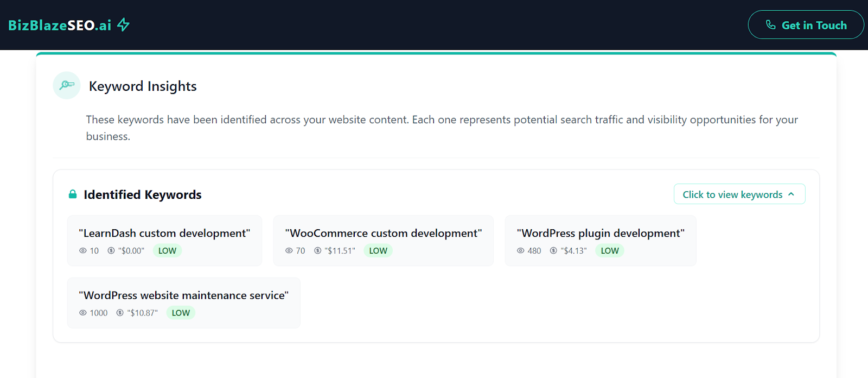The width and height of the screenshot is (868, 378).
Task: Click the "$11.51" cost value
Action: (x=340, y=251)
